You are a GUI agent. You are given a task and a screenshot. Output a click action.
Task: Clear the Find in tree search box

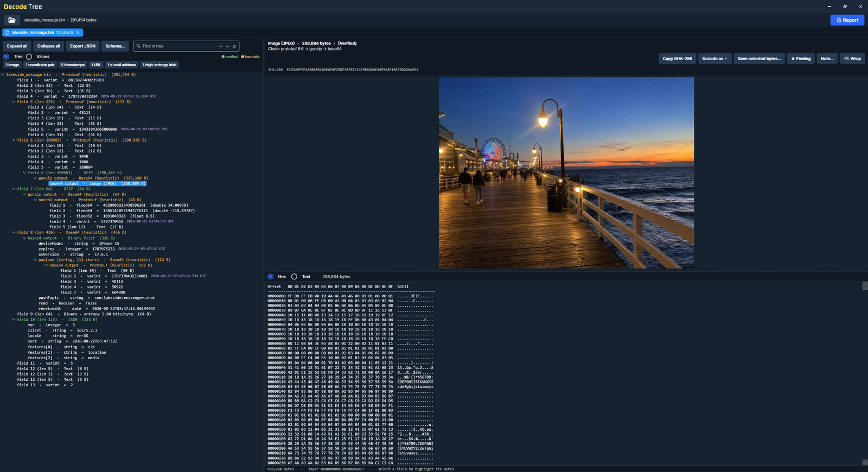(234, 46)
